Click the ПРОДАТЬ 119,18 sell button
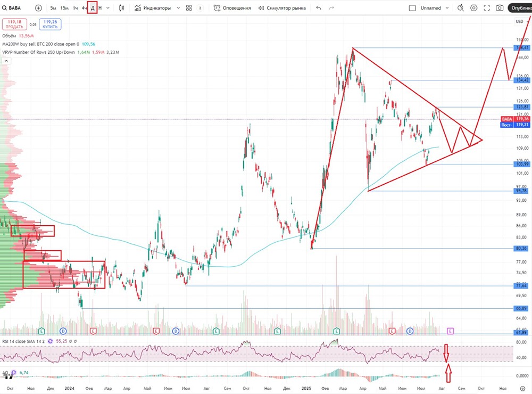The width and height of the screenshot is (532, 394). coord(14,24)
